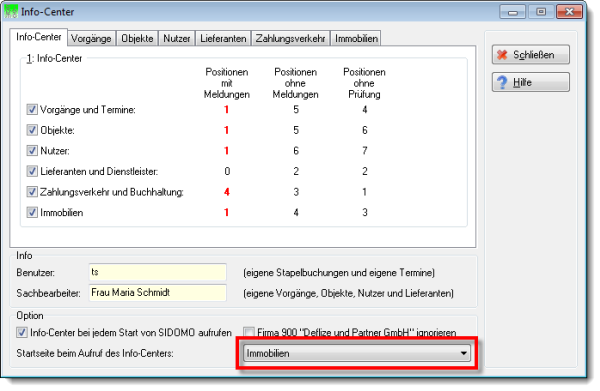
Task: Click the 0 in Lieferanten und Dienstleister row
Action: pos(227,171)
